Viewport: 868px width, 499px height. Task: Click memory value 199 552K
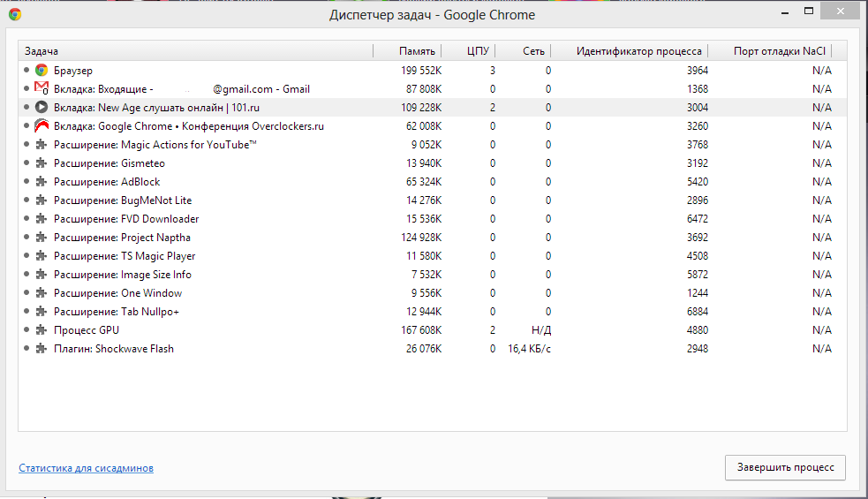421,71
